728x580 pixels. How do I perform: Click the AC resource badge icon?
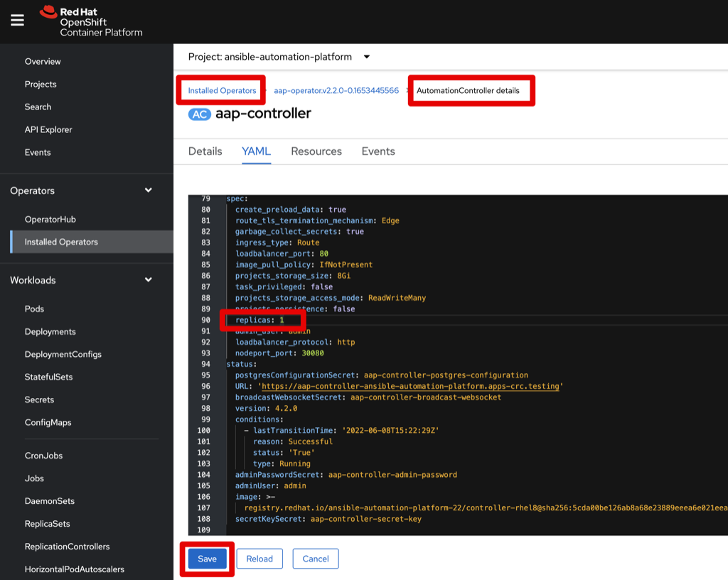pyautogui.click(x=200, y=114)
